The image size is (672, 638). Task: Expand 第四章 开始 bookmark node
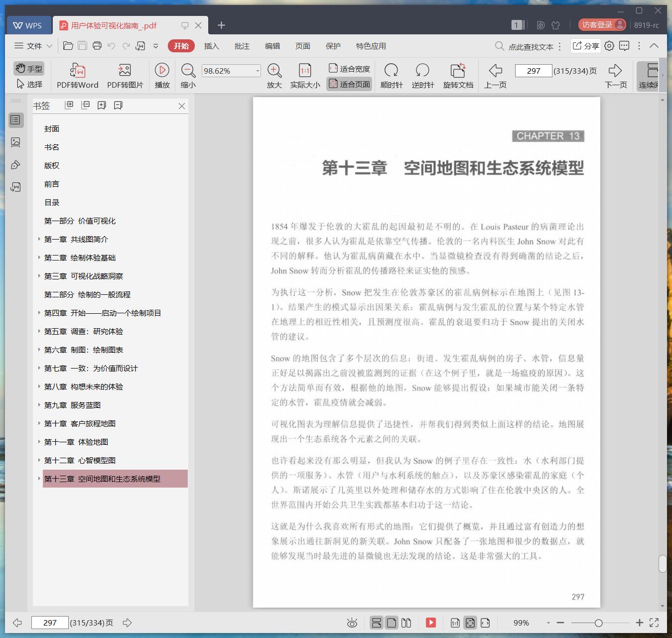coord(39,313)
